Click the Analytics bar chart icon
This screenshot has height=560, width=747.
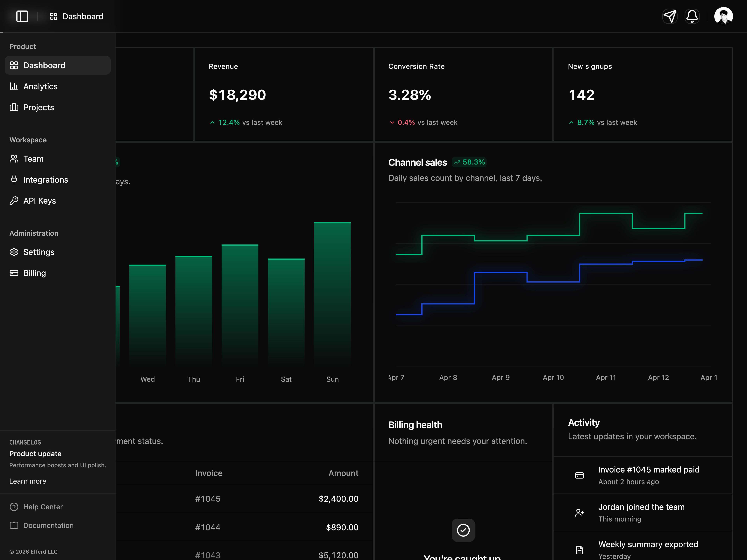pyautogui.click(x=14, y=86)
